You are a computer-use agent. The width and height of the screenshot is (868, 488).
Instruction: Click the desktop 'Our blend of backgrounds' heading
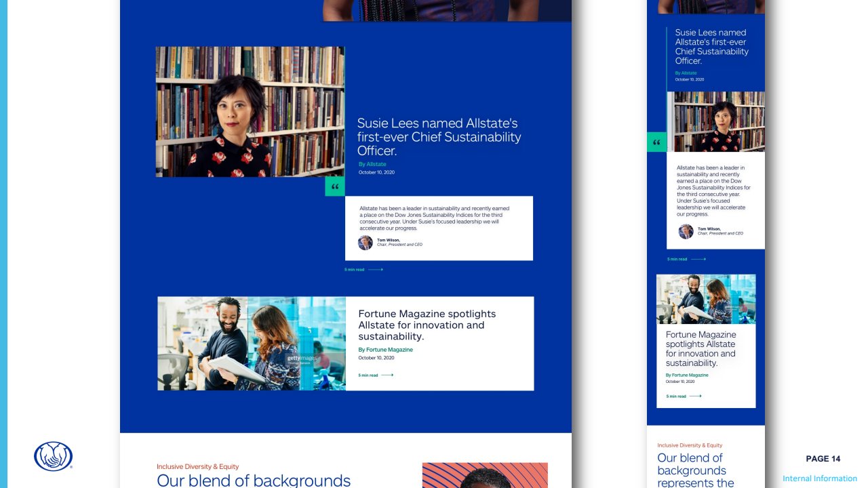pos(254,481)
